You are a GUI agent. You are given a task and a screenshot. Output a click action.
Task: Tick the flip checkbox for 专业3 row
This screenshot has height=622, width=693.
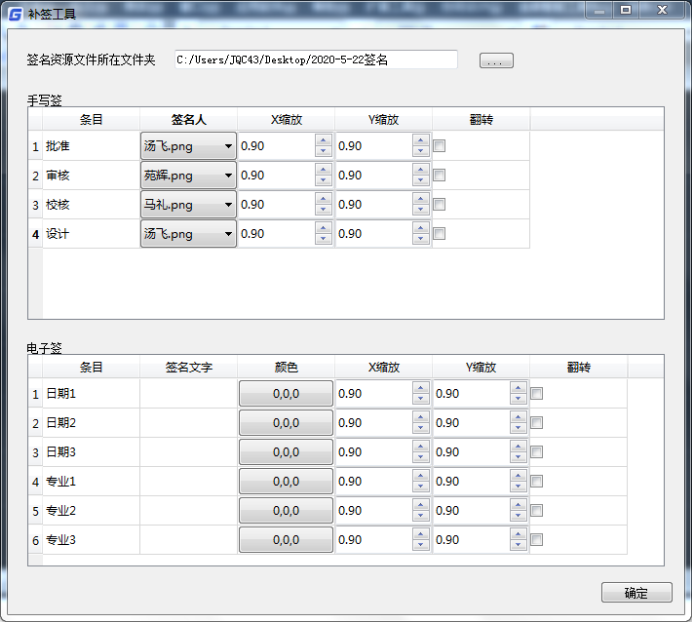pyautogui.click(x=537, y=540)
